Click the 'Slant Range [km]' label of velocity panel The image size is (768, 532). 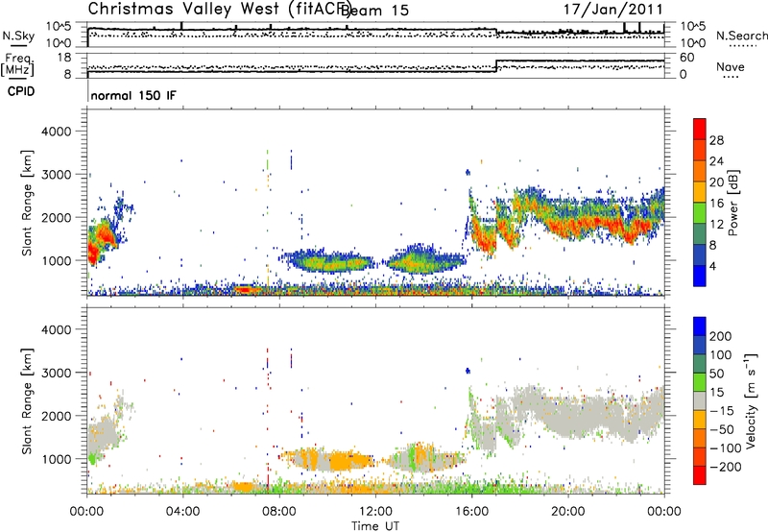click(x=27, y=401)
